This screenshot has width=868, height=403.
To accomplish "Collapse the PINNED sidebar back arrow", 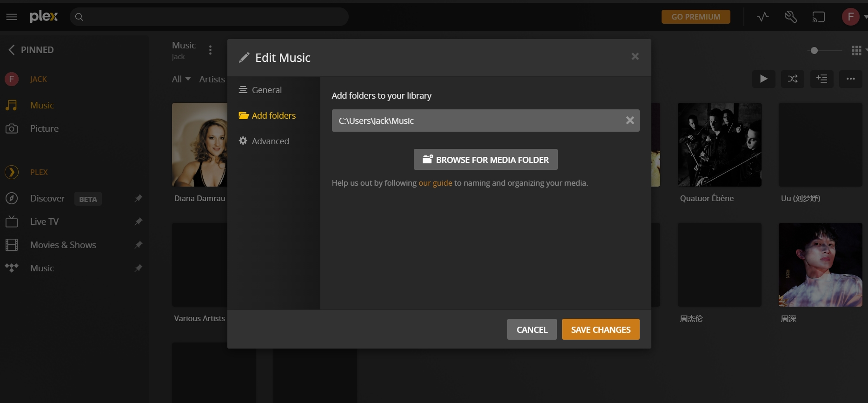I will click(x=12, y=50).
